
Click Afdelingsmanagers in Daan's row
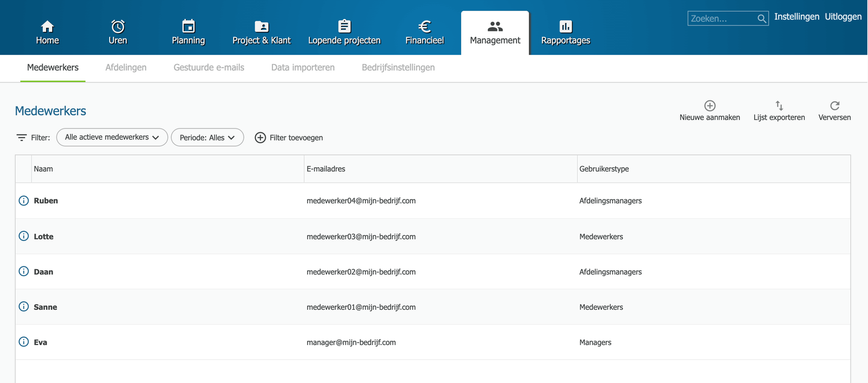tap(611, 272)
